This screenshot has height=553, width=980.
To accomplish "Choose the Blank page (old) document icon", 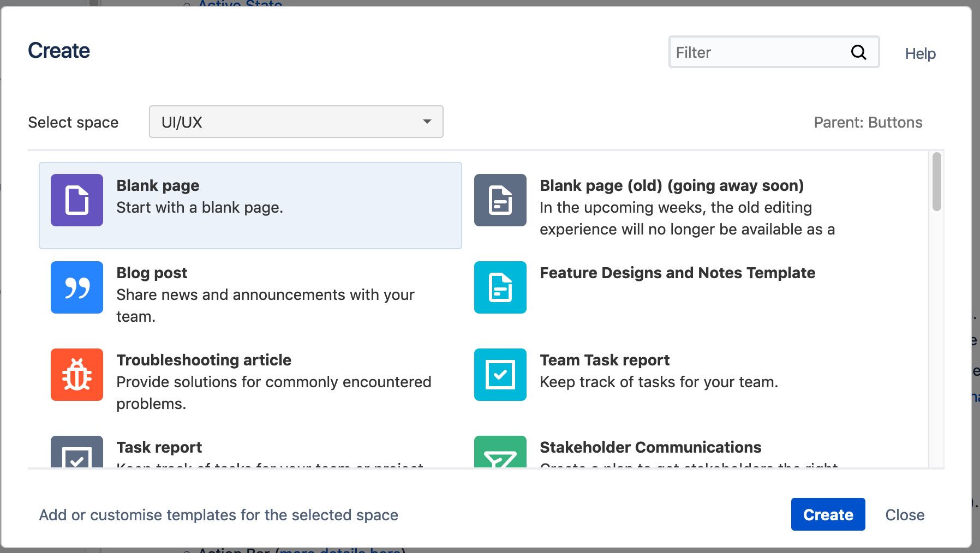I will pos(500,200).
